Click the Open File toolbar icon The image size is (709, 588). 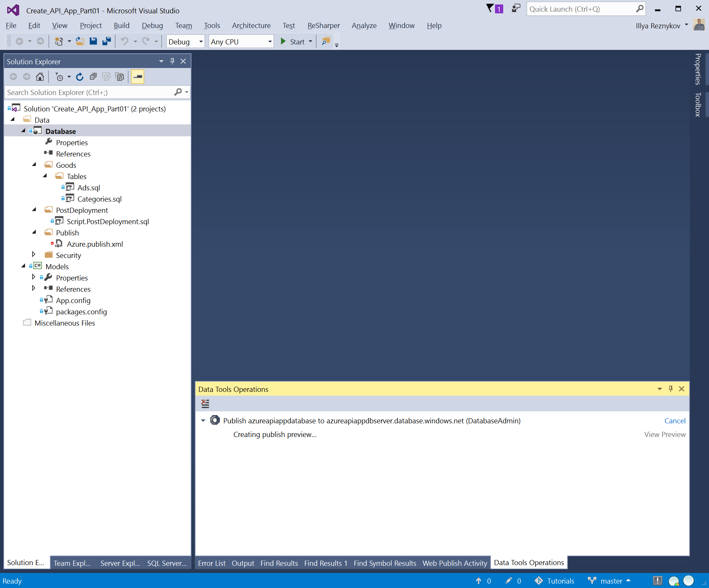click(80, 41)
